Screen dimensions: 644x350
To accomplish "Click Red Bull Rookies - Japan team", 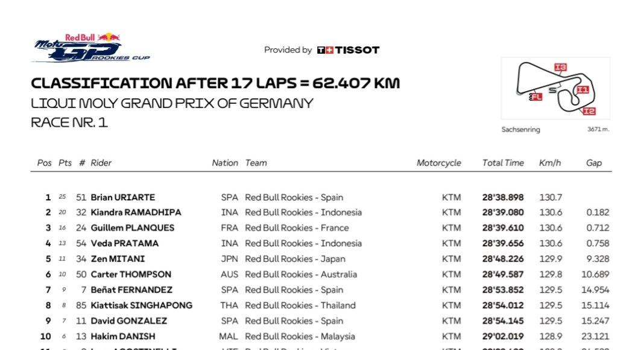I will (x=295, y=259).
